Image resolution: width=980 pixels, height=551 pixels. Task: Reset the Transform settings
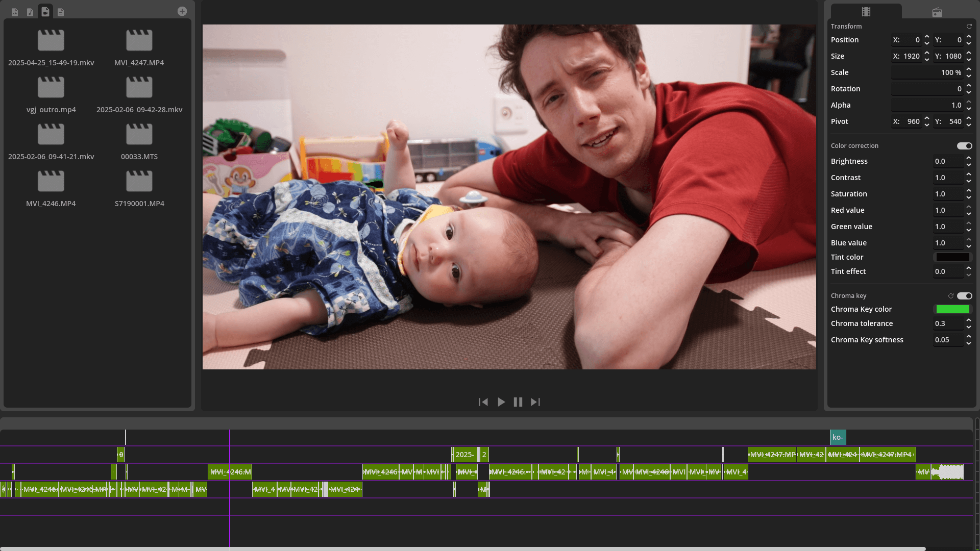[969, 26]
